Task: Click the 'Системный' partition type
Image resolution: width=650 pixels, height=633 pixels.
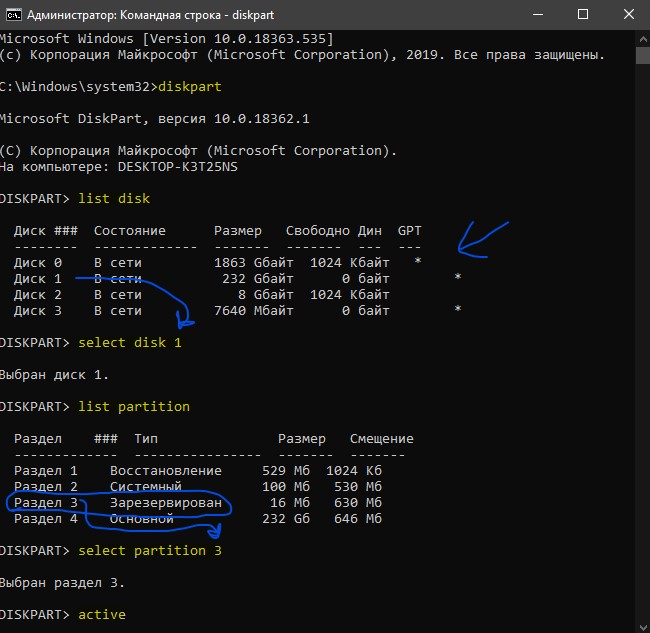Action: [146, 486]
